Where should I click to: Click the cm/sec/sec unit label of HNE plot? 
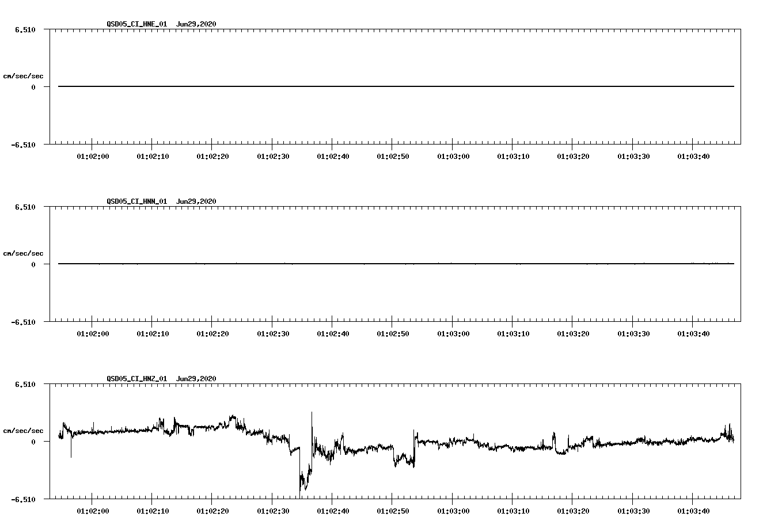tap(23, 76)
